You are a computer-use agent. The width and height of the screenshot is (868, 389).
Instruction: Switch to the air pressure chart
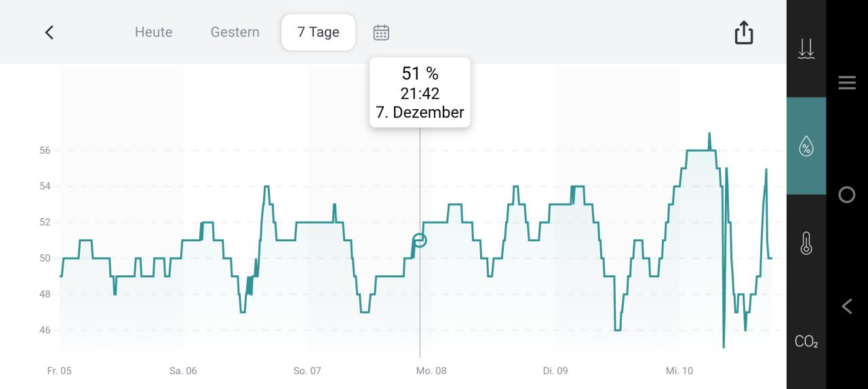806,49
